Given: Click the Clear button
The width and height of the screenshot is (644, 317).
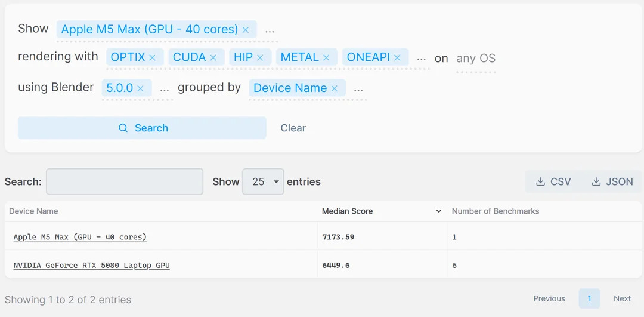Looking at the screenshot, I should [293, 128].
